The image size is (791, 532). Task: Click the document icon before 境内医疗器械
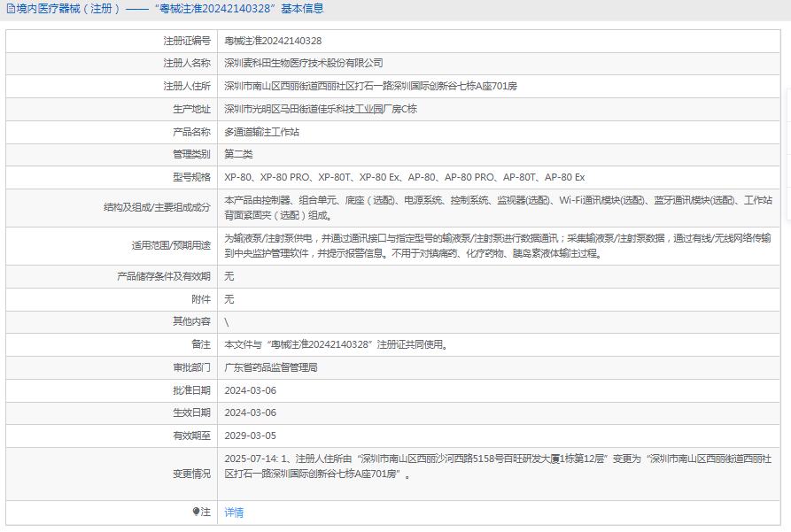tap(11, 9)
